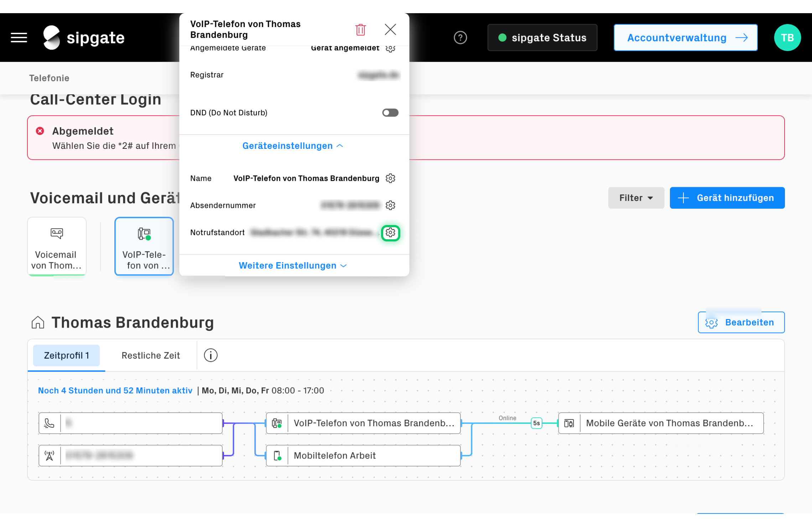Image resolution: width=812 pixels, height=527 pixels.
Task: Edit device Name via gear icon
Action: click(390, 178)
